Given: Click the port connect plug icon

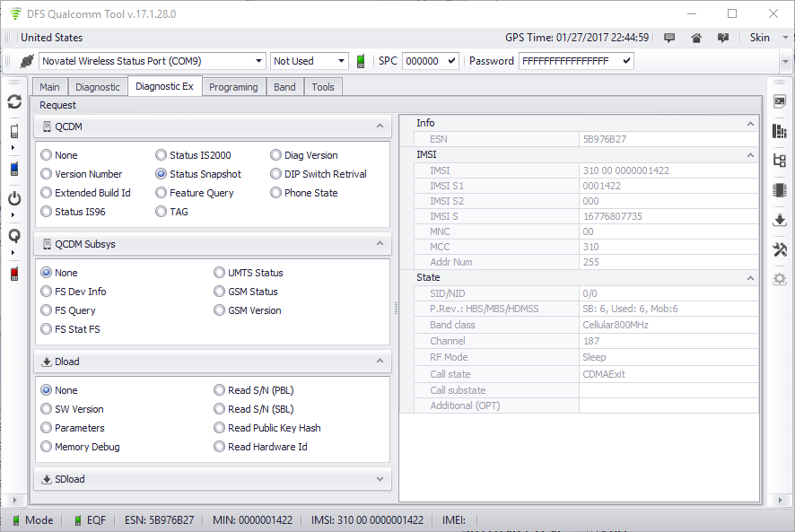Looking at the screenshot, I should [26, 61].
